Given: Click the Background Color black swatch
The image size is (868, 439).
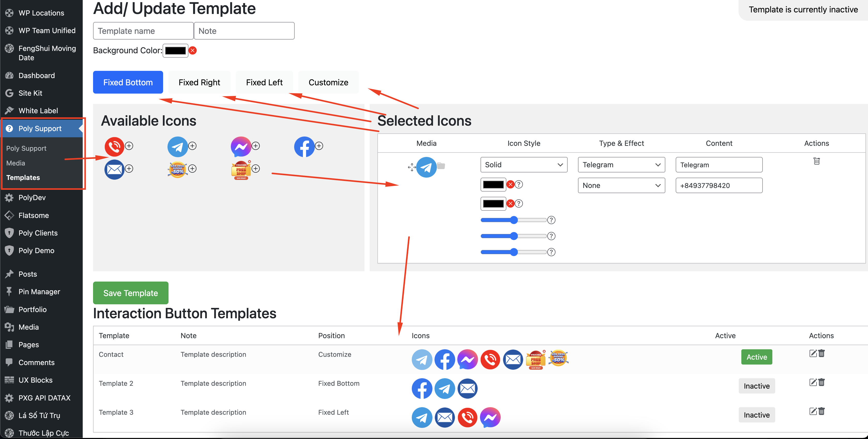Looking at the screenshot, I should 175,50.
